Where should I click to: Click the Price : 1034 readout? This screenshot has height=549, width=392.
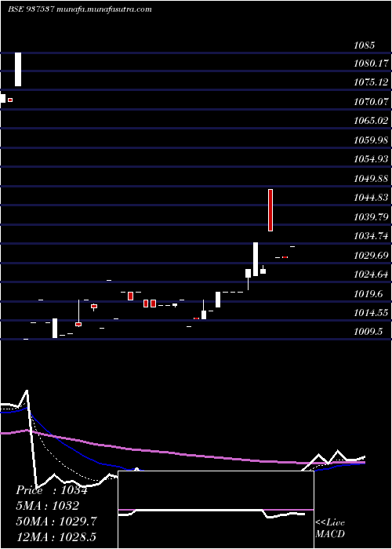tap(52, 490)
